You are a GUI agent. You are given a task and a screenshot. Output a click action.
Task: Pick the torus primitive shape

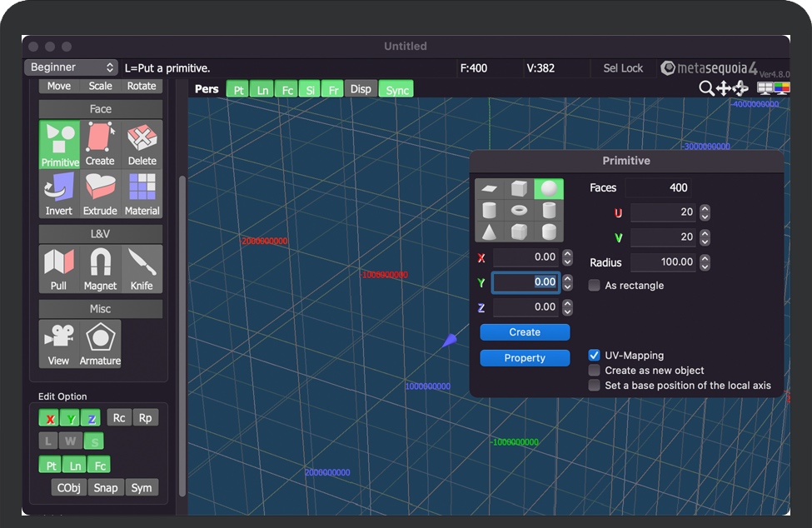pyautogui.click(x=519, y=211)
